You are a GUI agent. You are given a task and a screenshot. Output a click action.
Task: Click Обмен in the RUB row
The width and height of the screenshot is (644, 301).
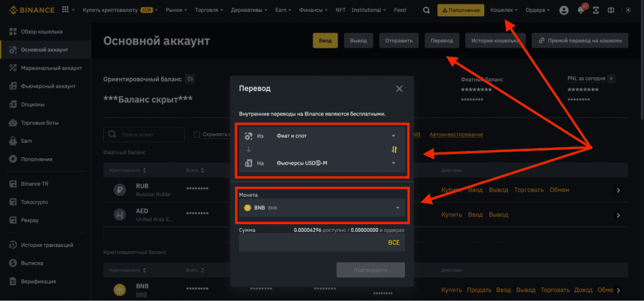tap(560, 190)
